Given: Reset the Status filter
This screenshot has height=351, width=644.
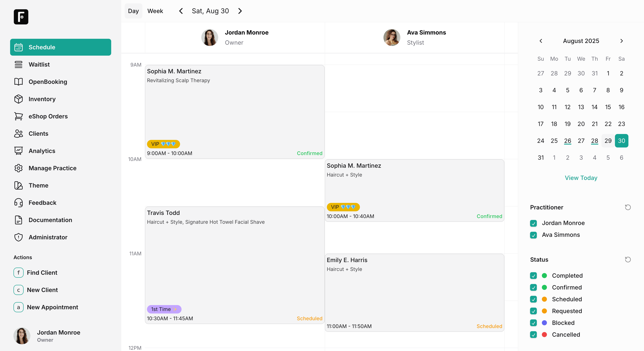Looking at the screenshot, I should click(628, 259).
